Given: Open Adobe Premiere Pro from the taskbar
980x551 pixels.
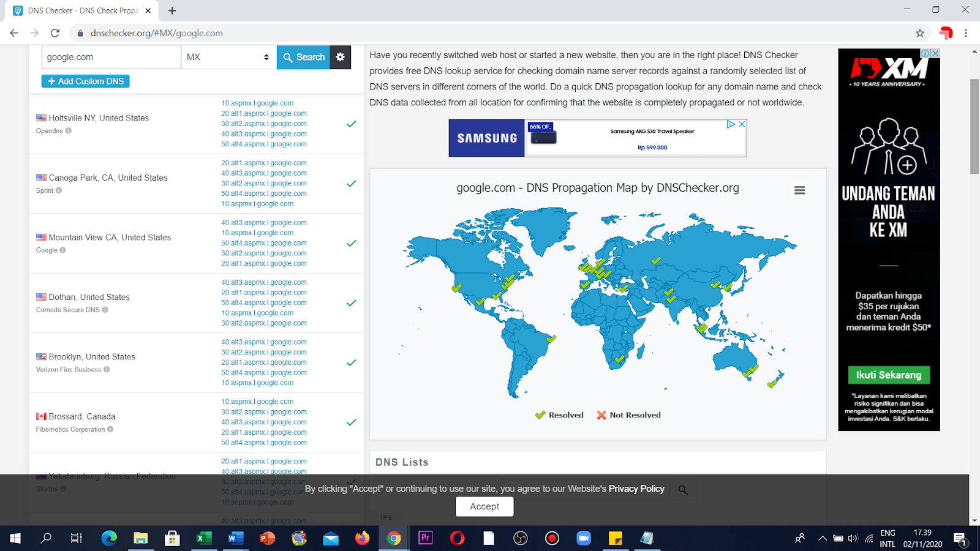Looking at the screenshot, I should 425,538.
